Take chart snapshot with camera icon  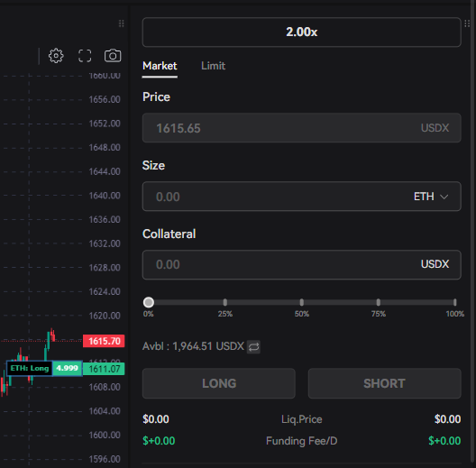[113, 56]
